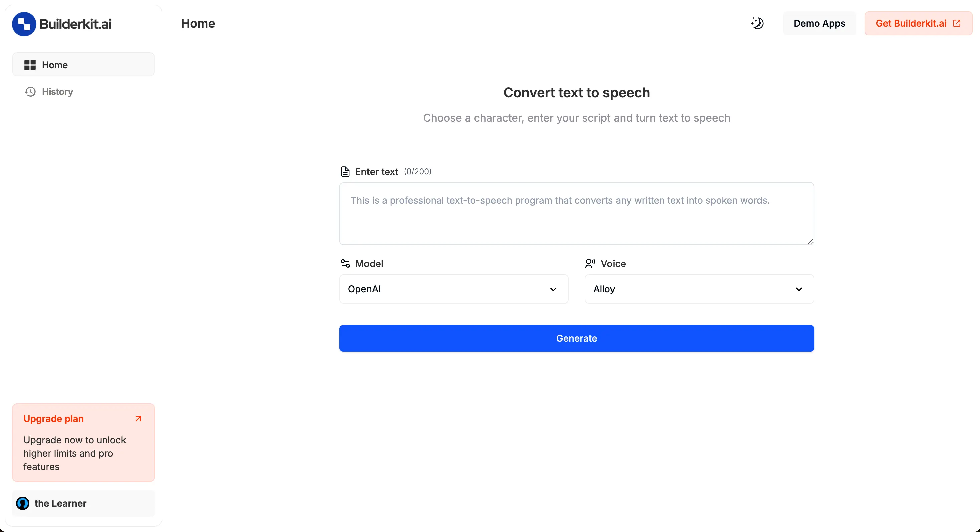Click the Upgrade plan arrow icon

(138, 419)
